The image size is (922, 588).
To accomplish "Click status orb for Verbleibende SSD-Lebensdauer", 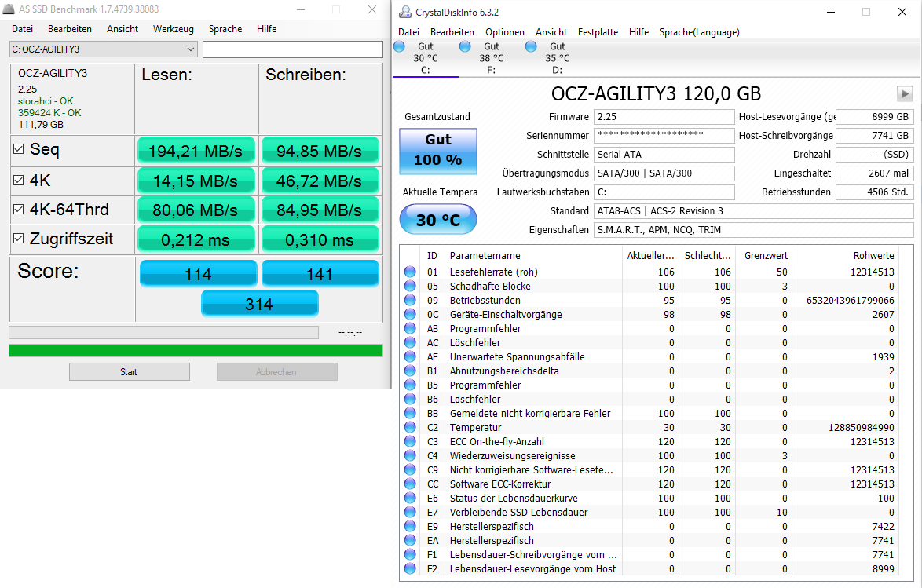I will point(410,512).
